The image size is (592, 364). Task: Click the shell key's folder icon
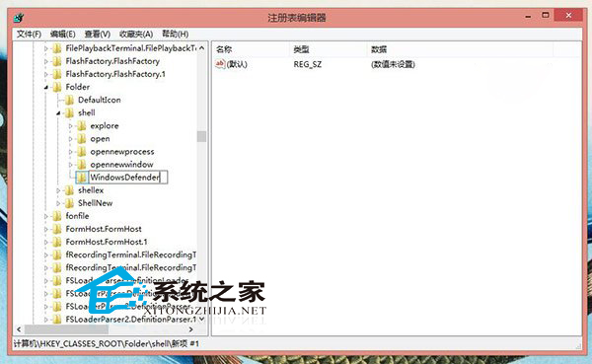pos(69,112)
